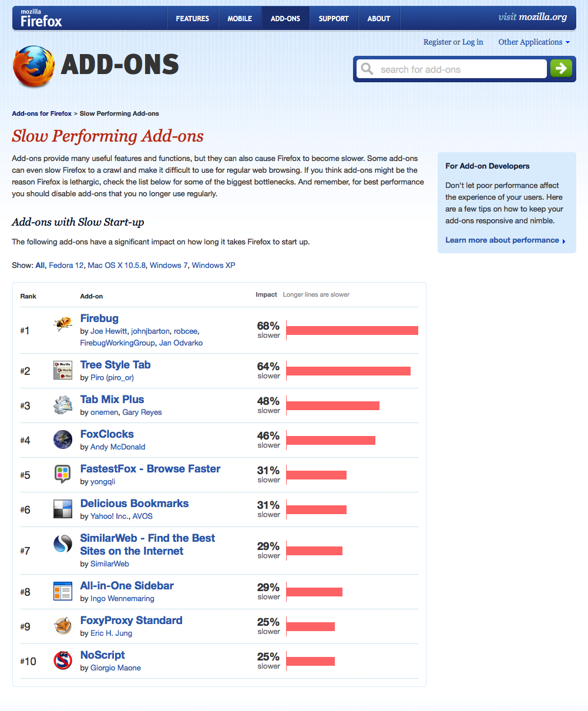
Task: Click the FoxClocks globe icon
Action: click(x=63, y=440)
